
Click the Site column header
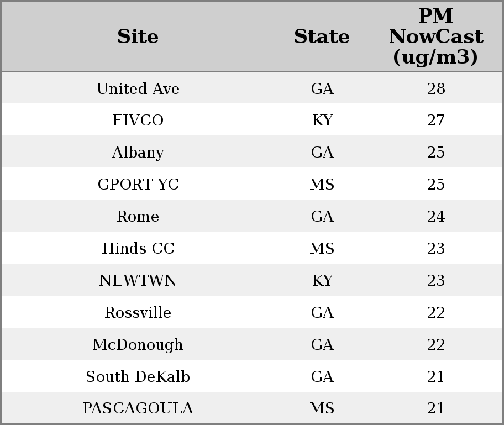tap(138, 36)
